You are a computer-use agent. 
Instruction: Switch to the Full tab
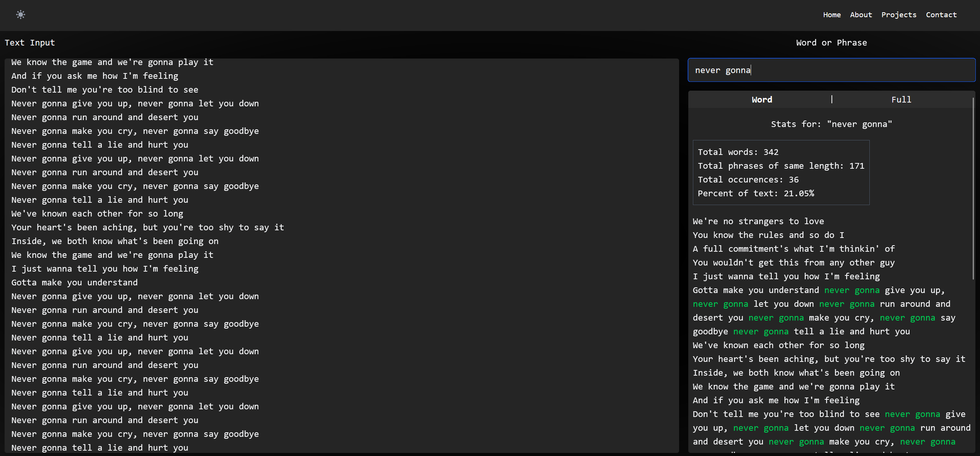tap(901, 99)
